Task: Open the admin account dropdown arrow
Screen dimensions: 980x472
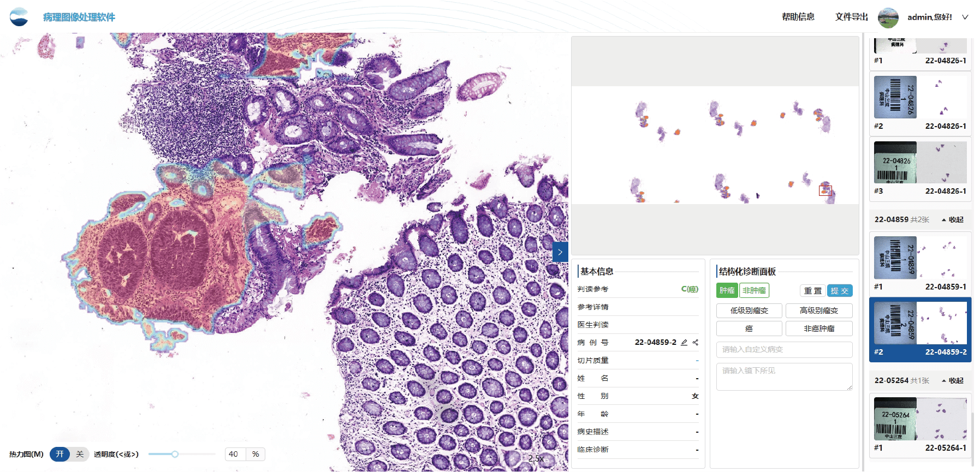Action: click(x=965, y=17)
